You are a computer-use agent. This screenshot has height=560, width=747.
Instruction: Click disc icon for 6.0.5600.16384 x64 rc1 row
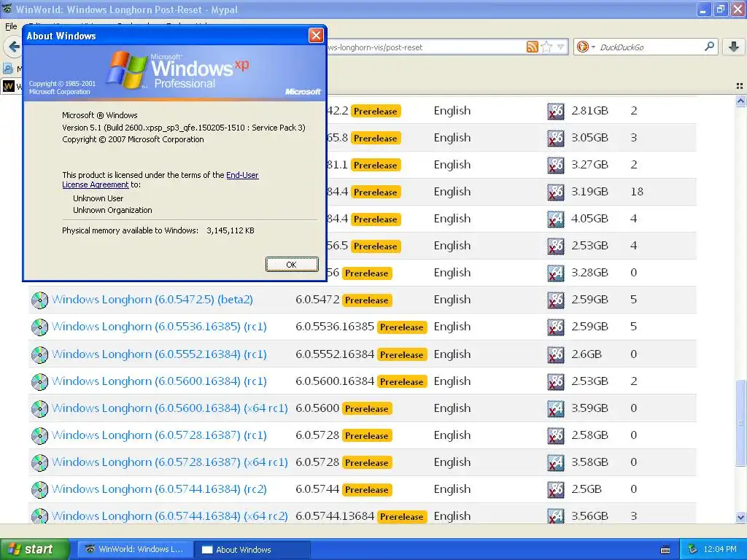coord(39,408)
